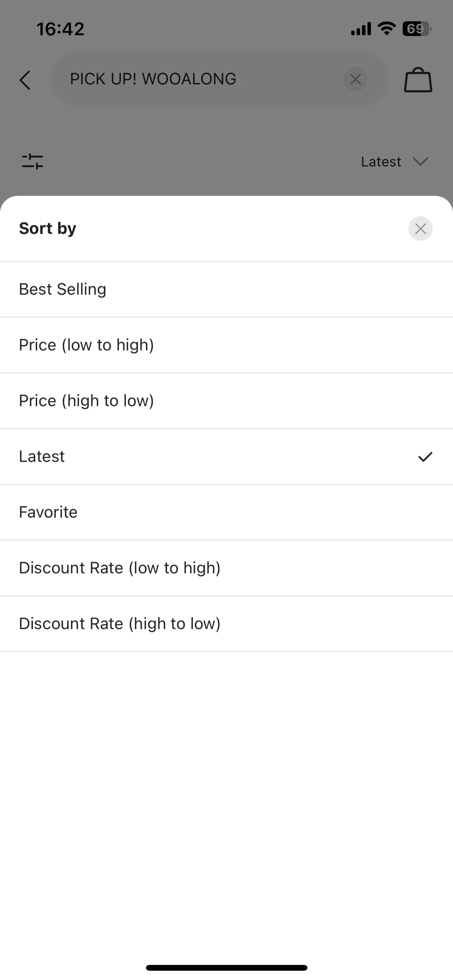453x980 pixels.
Task: Tap the cellular signal bars icon
Action: tap(361, 29)
